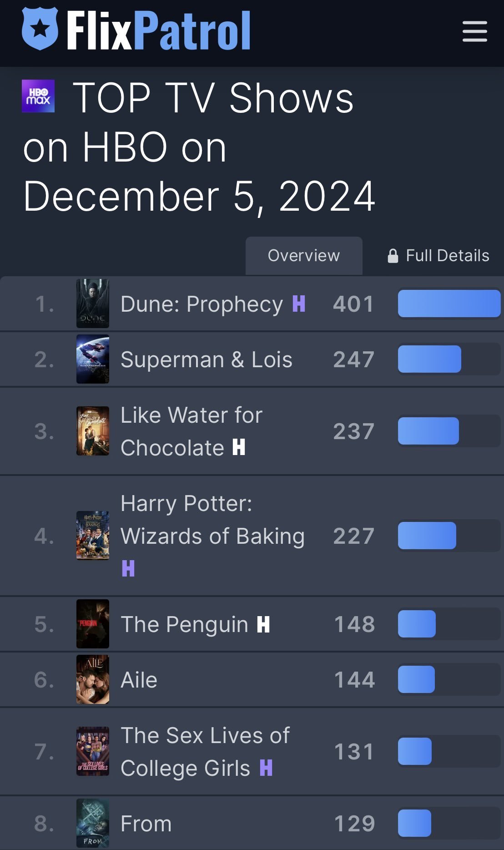Click the Dune: Prophecy poster thumbnail
The image size is (504, 850).
[x=93, y=304]
